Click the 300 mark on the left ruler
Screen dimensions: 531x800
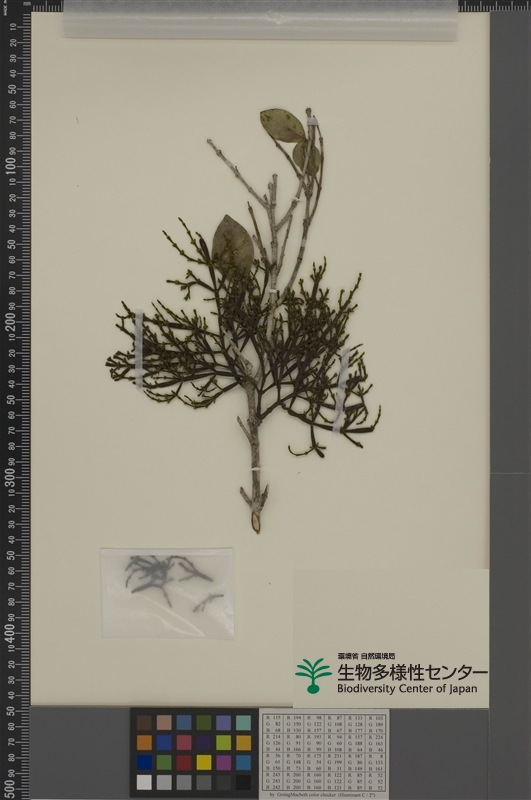[x=10, y=478]
